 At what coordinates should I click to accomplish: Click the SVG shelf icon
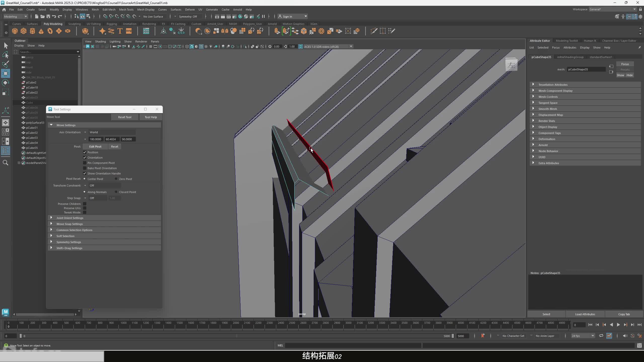click(x=129, y=31)
